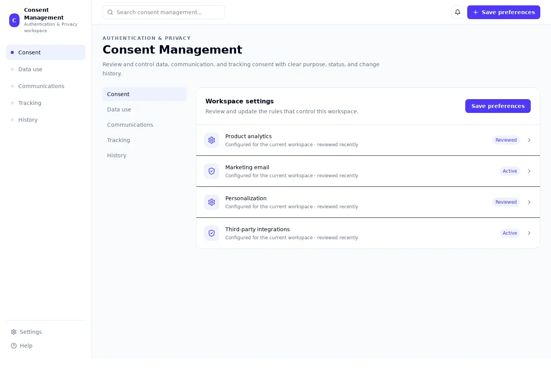Expand the Marketing email row chevron
This screenshot has width=551, height=392.
point(529,171)
